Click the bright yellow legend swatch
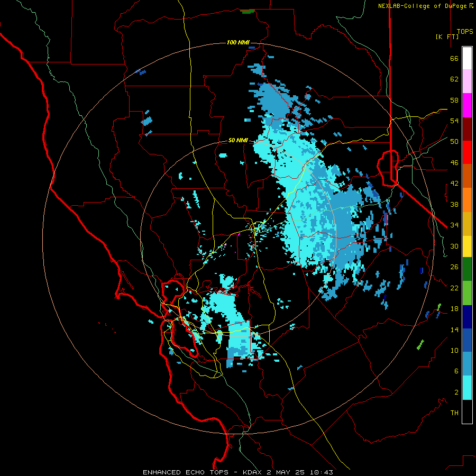The height and width of the screenshot is (476, 476). coord(467,246)
